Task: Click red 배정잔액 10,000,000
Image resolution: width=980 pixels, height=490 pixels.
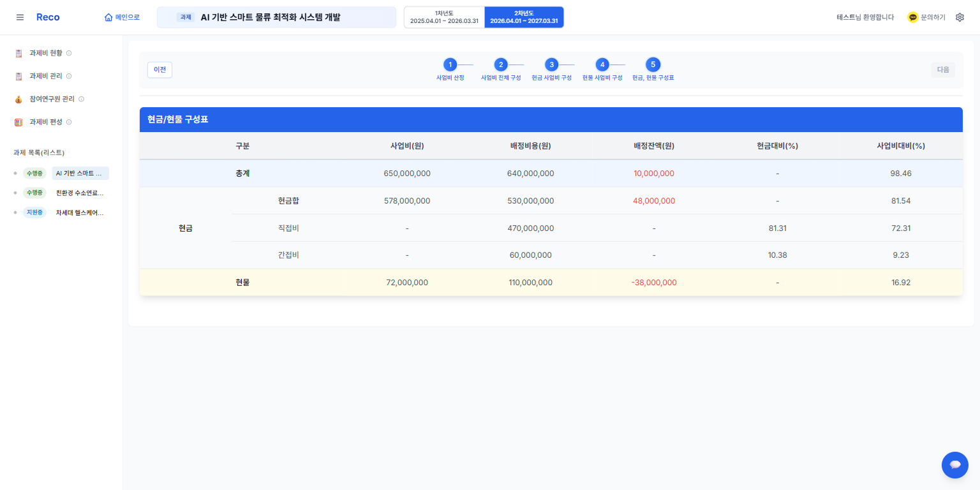Action: [654, 174]
